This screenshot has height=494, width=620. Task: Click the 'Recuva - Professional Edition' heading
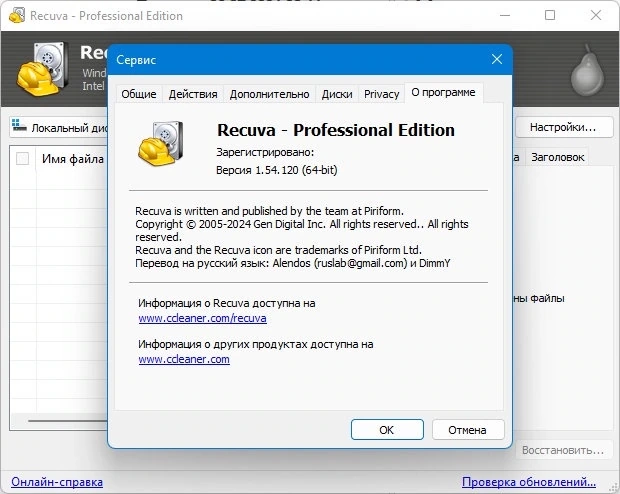point(336,130)
